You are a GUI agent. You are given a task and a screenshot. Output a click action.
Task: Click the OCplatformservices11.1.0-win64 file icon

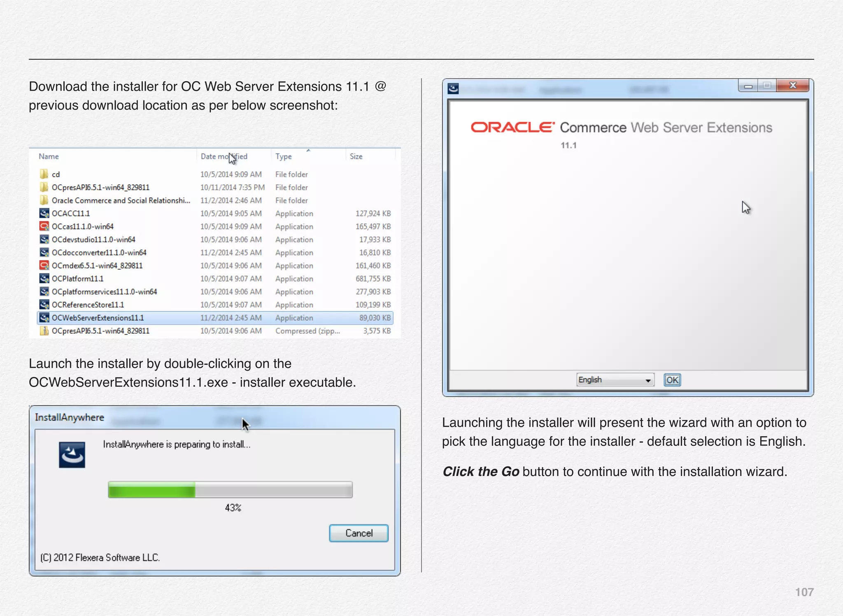click(44, 292)
